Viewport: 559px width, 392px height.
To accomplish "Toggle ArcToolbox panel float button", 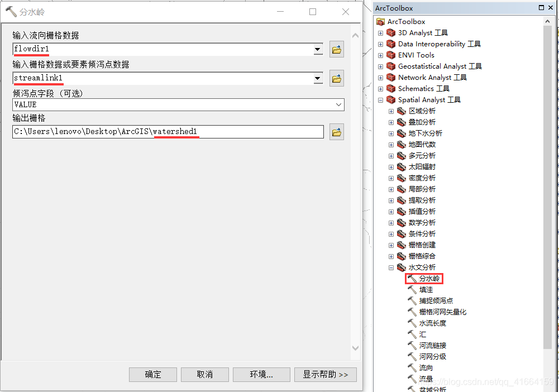I will 541,7.
